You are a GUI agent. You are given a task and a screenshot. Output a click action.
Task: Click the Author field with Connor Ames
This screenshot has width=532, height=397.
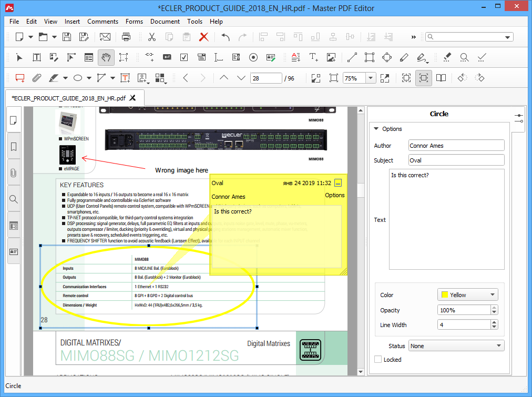coord(456,145)
